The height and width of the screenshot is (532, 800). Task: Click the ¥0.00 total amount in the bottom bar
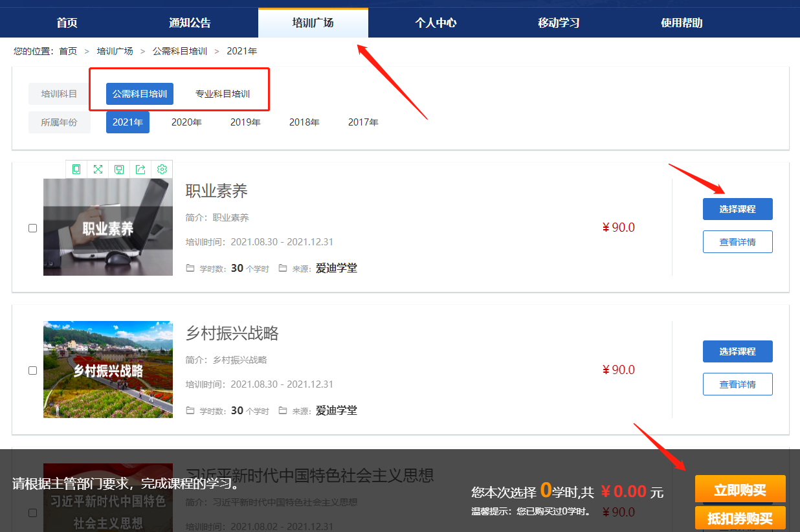623,491
